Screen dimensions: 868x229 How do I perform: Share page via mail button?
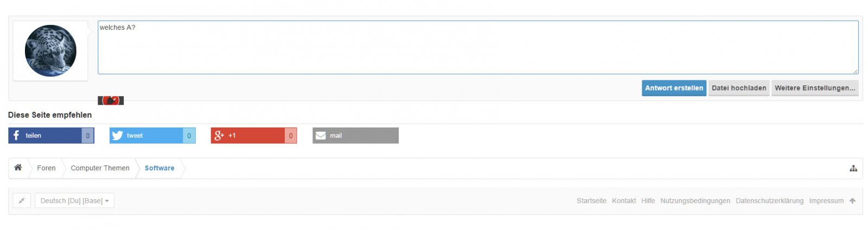coord(355,136)
